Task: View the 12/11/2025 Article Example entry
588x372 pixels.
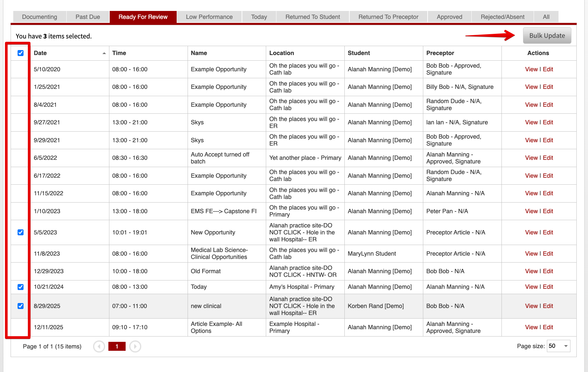Action: point(531,327)
